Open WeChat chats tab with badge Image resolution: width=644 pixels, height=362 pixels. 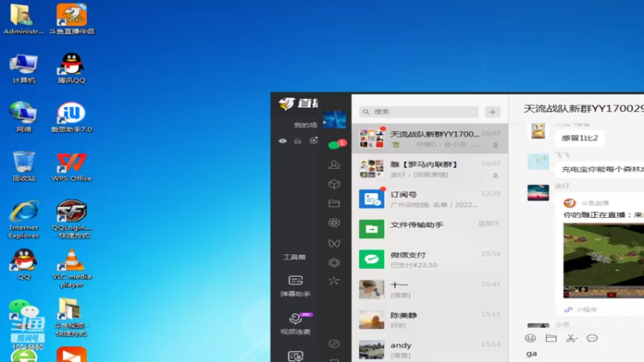tap(336, 144)
